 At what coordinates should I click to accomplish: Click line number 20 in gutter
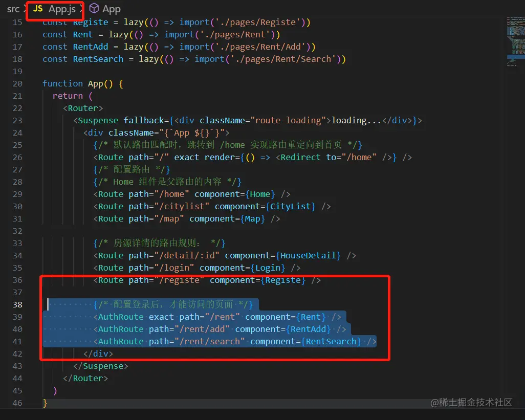pos(17,84)
